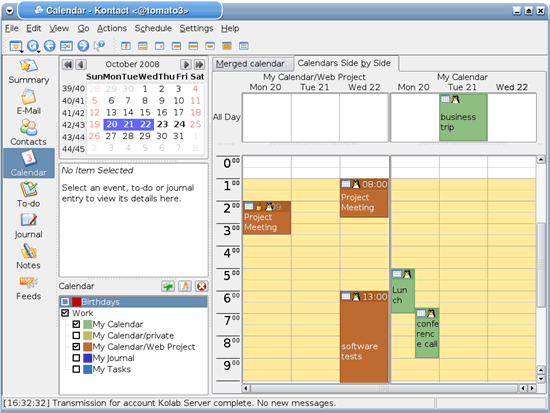Click the New Event toolbar icon
The image size is (550, 413).
tap(15, 46)
